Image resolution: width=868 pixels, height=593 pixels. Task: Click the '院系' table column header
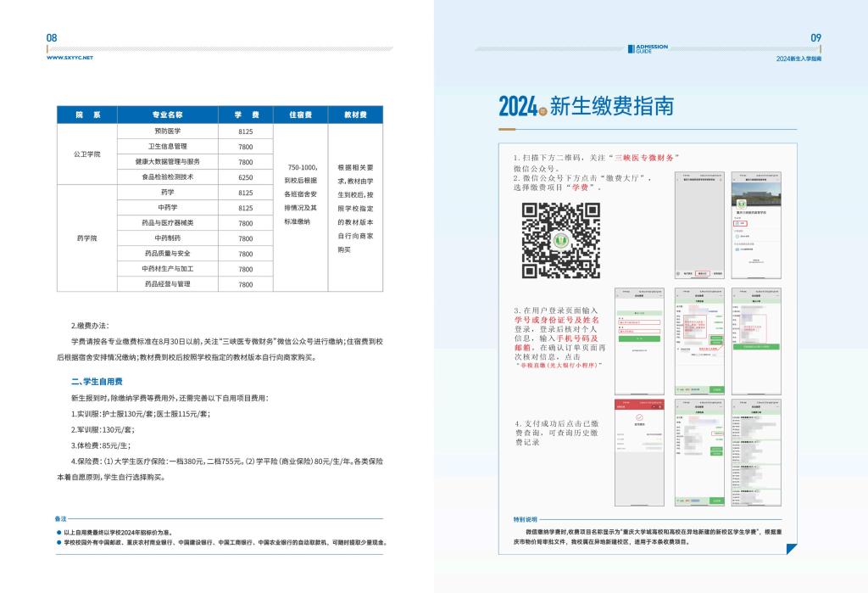(87, 115)
